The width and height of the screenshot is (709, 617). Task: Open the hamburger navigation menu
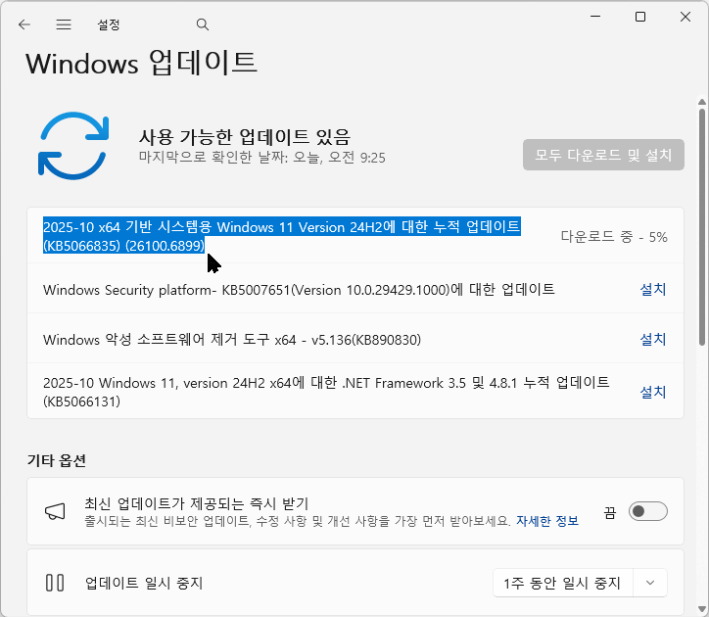[64, 24]
